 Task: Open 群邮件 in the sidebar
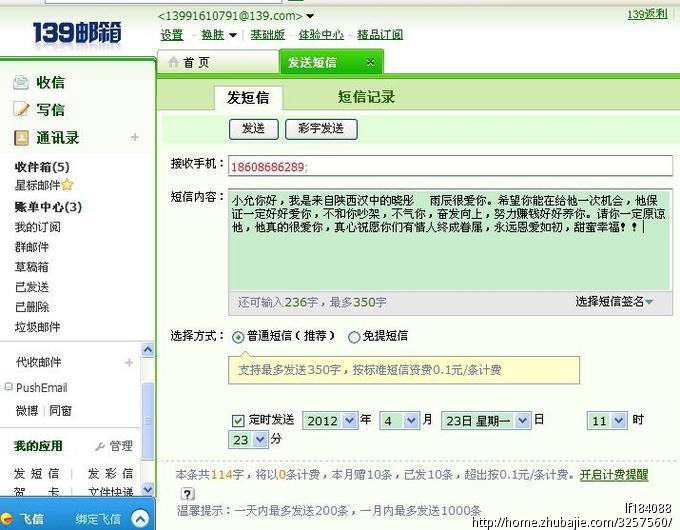tap(32, 247)
